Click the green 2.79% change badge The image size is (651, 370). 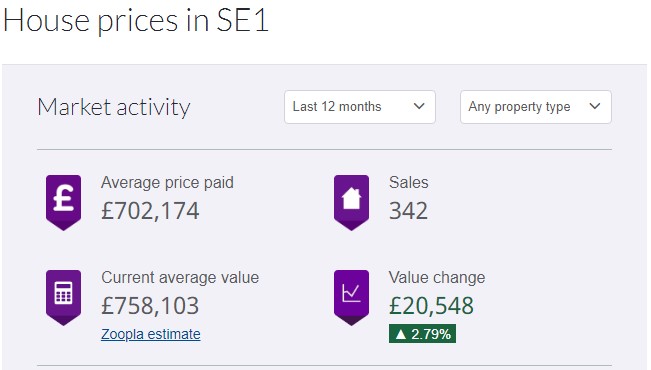[422, 333]
